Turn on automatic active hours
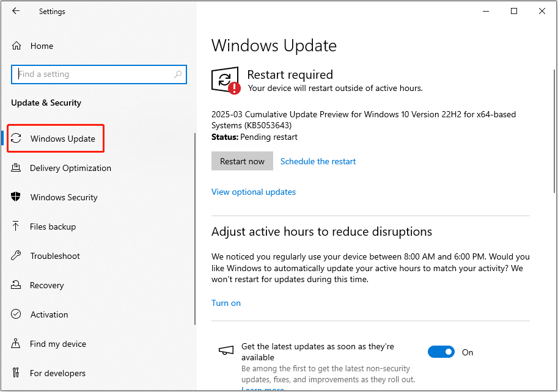The height and width of the screenshot is (392, 558). pyautogui.click(x=226, y=303)
